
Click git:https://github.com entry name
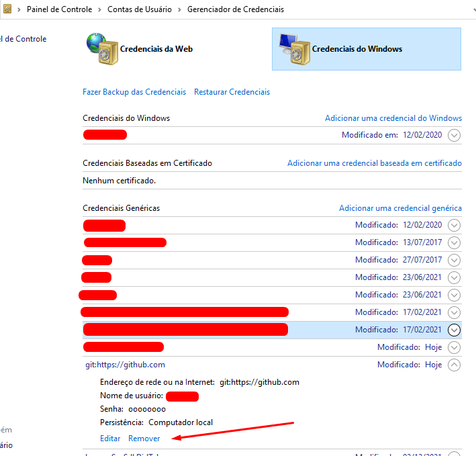coord(125,365)
